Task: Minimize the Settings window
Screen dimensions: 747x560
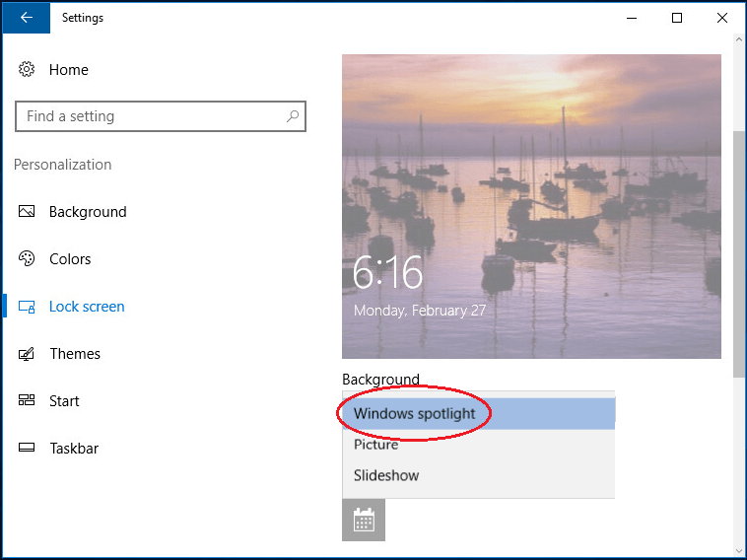Action: coord(632,18)
